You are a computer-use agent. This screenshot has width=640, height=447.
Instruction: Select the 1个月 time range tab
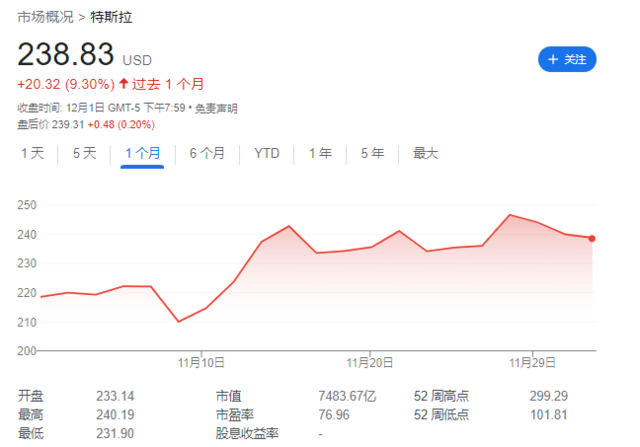pos(142,153)
